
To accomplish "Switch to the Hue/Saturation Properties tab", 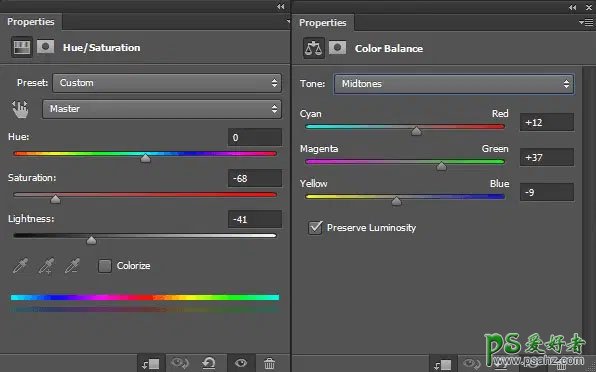I will [31, 22].
